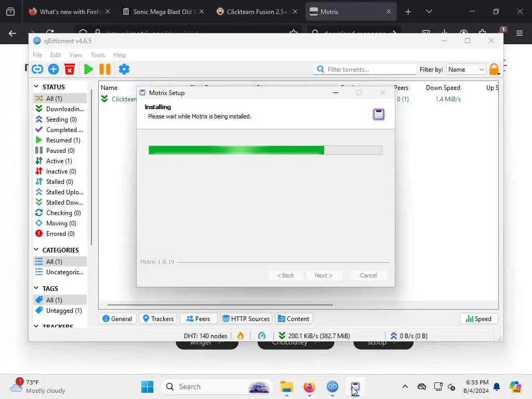Collapse the TRACKERS section
The image size is (532, 399).
click(36, 326)
